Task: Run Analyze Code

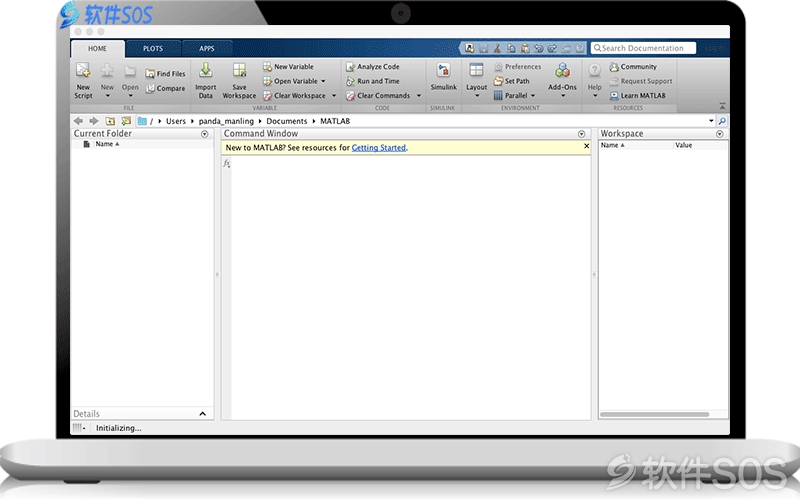Action: tap(372, 66)
